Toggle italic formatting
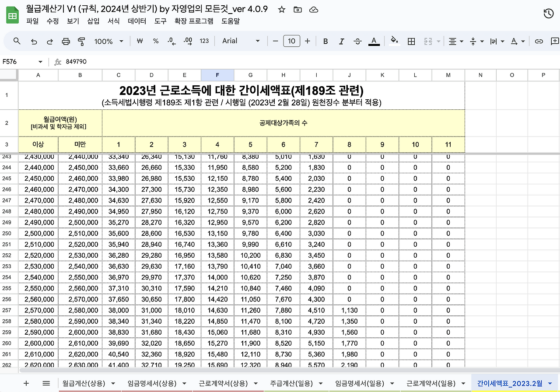The width and height of the screenshot is (560, 392). [342, 41]
